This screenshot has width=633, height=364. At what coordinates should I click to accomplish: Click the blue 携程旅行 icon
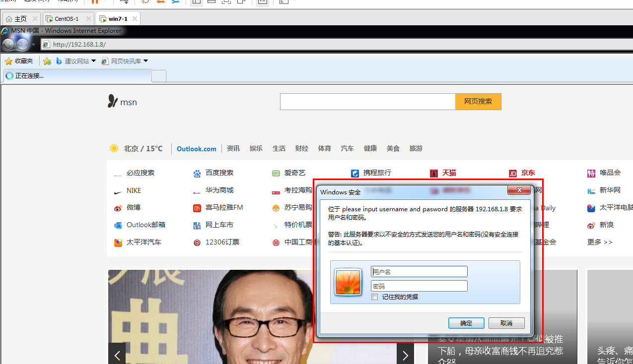coord(355,174)
